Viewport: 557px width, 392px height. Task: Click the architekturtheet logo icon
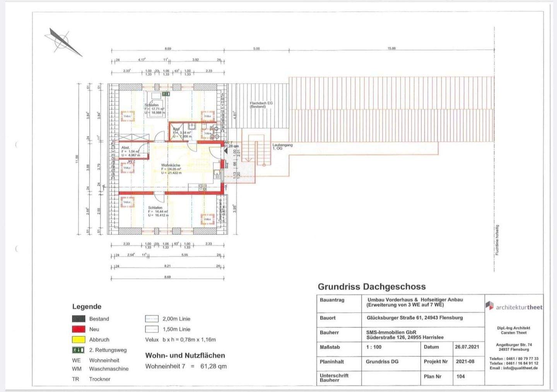[490, 306]
